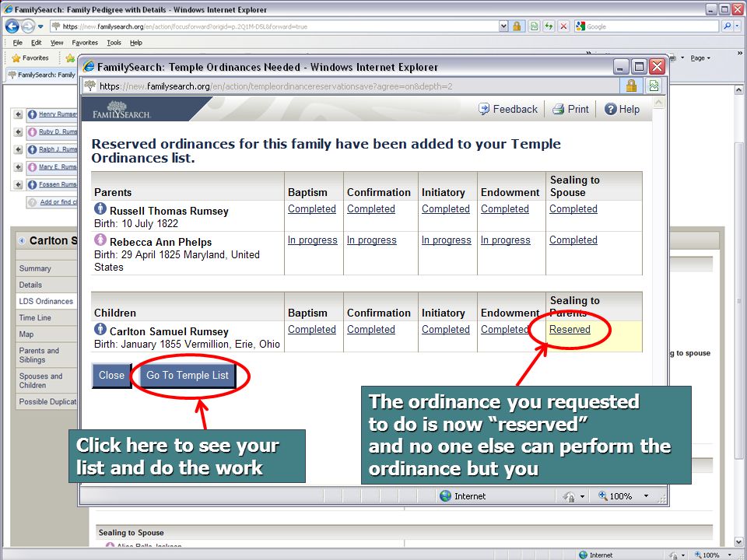Open Rebecca's Baptism In progress link

click(312, 240)
